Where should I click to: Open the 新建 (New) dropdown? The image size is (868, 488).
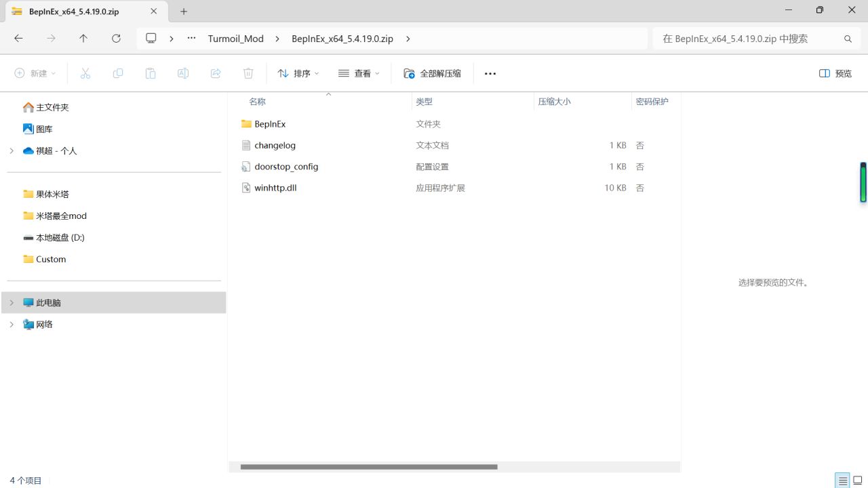(x=35, y=73)
